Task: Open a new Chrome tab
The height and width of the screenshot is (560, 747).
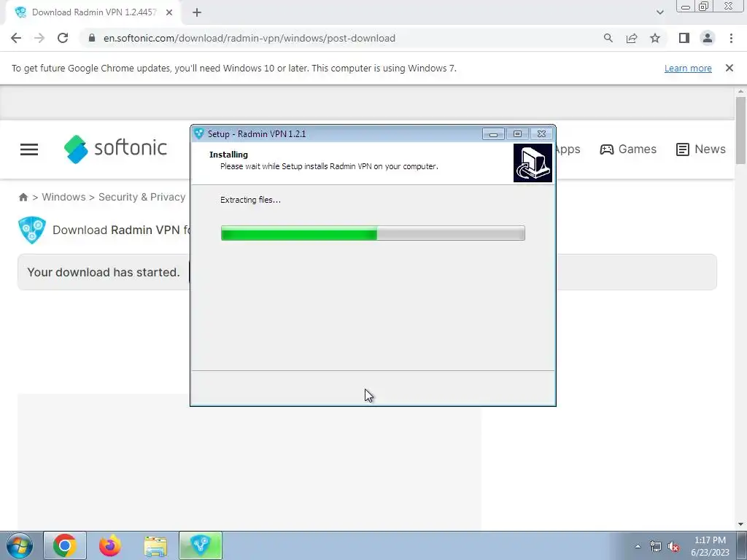Action: point(197,12)
